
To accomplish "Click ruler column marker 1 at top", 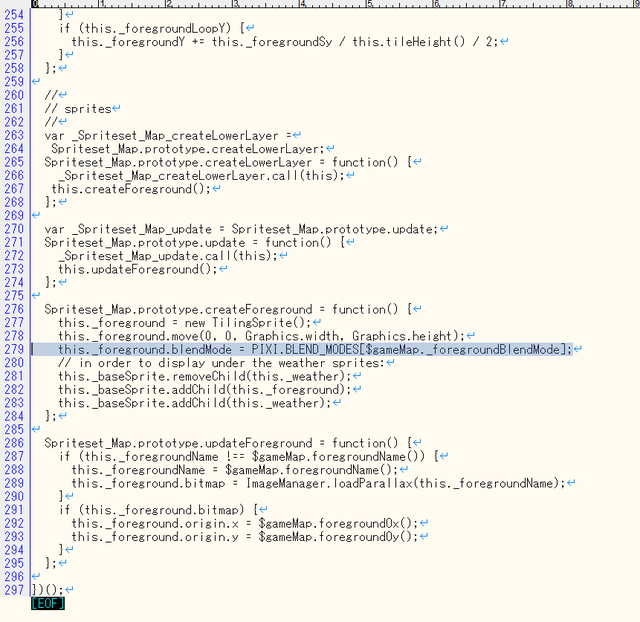I will pyautogui.click(x=102, y=4).
